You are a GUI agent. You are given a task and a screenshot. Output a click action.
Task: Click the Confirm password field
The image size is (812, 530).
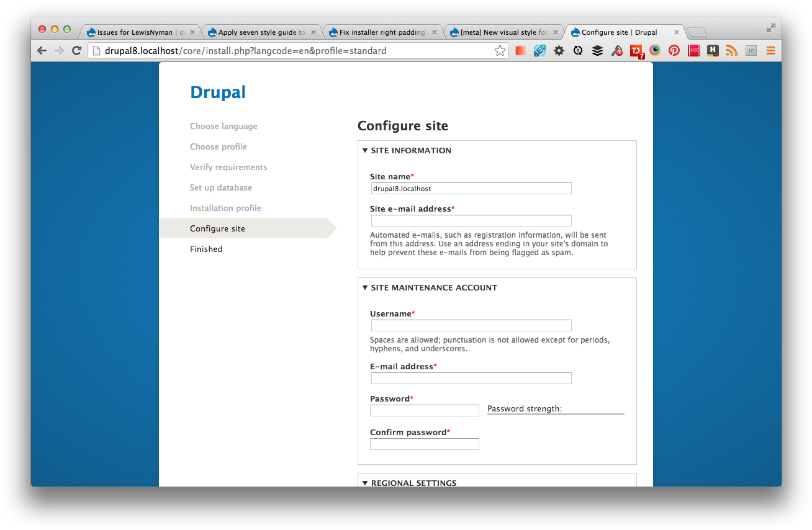click(424, 444)
